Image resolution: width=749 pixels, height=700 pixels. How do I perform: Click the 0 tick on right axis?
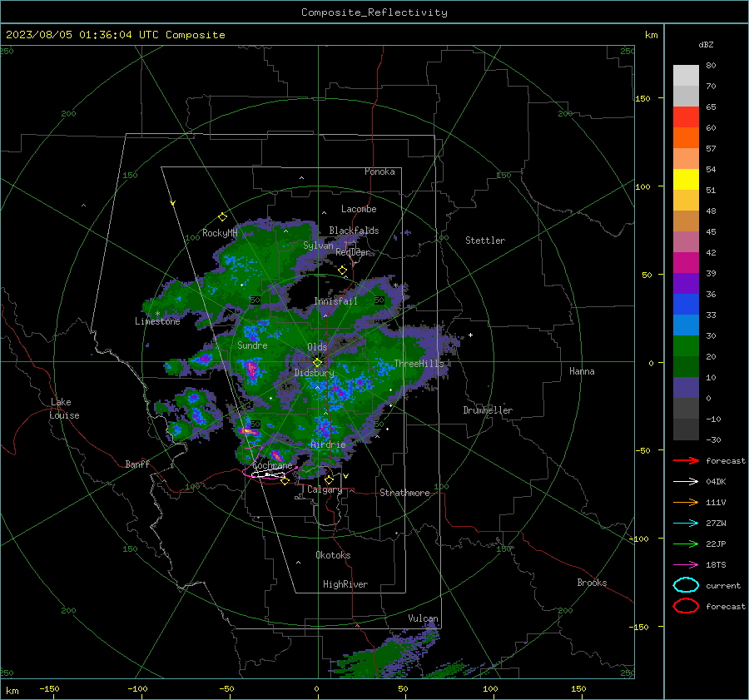point(650,363)
